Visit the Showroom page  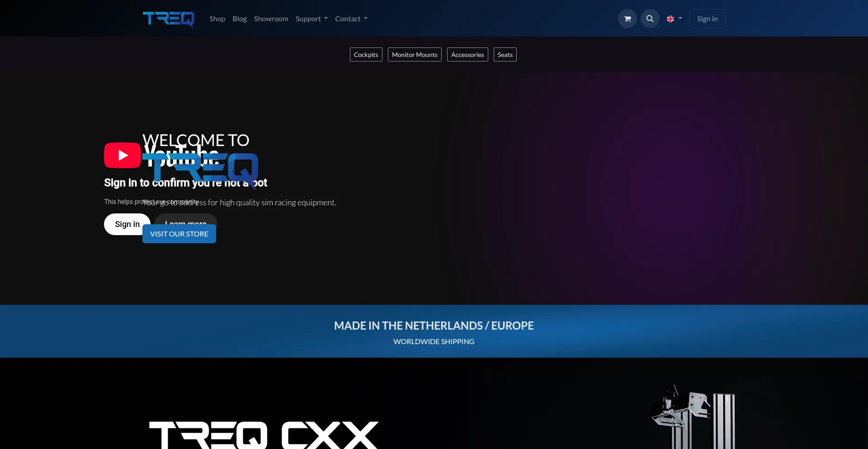click(x=271, y=19)
